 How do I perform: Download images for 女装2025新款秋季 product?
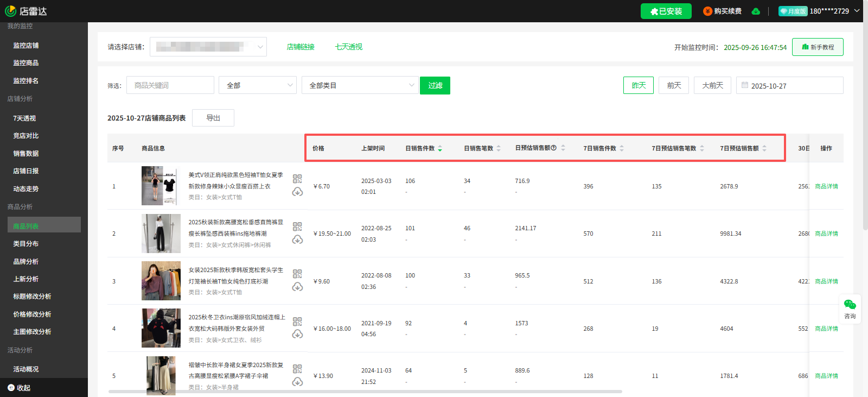point(297,287)
